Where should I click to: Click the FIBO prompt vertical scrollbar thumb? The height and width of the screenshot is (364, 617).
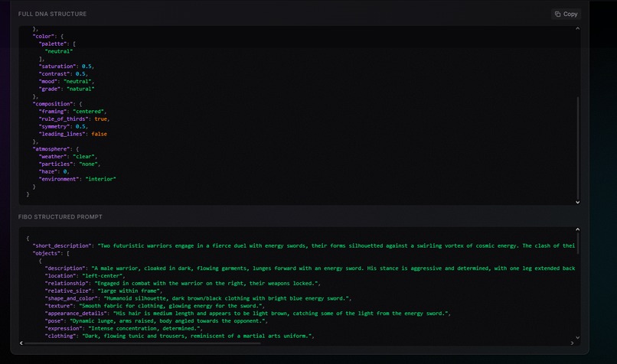point(578,244)
